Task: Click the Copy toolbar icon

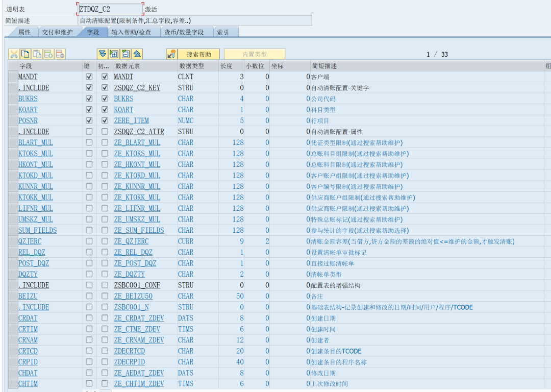Action: click(26, 54)
